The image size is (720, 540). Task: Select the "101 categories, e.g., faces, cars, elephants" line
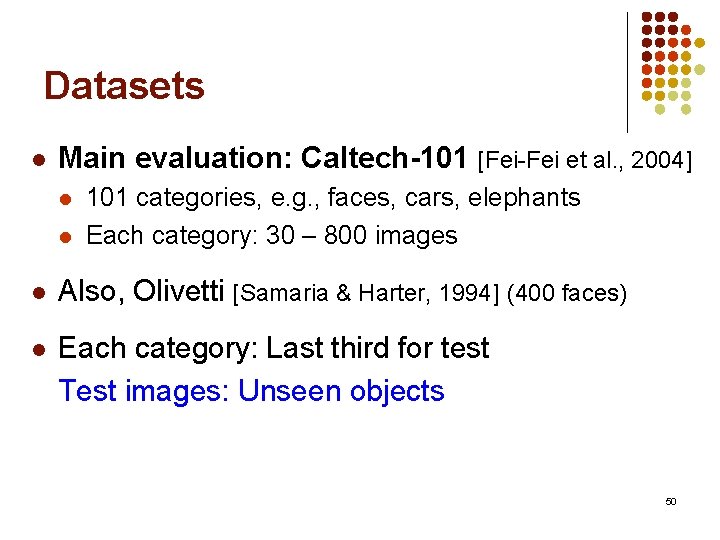click(333, 198)
